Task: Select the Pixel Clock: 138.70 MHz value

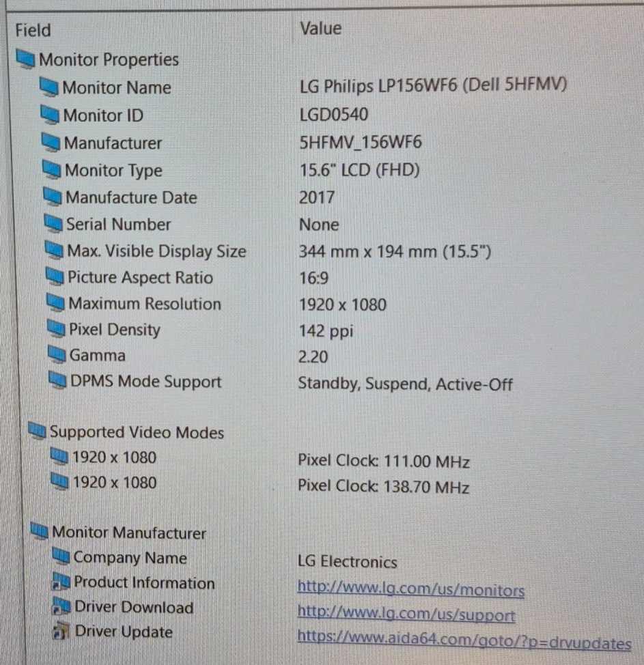Action: click(x=384, y=486)
